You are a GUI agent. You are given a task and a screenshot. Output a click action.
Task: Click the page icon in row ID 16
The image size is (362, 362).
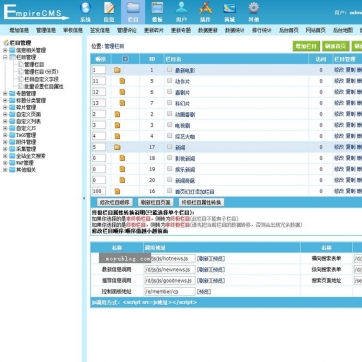click(x=117, y=191)
